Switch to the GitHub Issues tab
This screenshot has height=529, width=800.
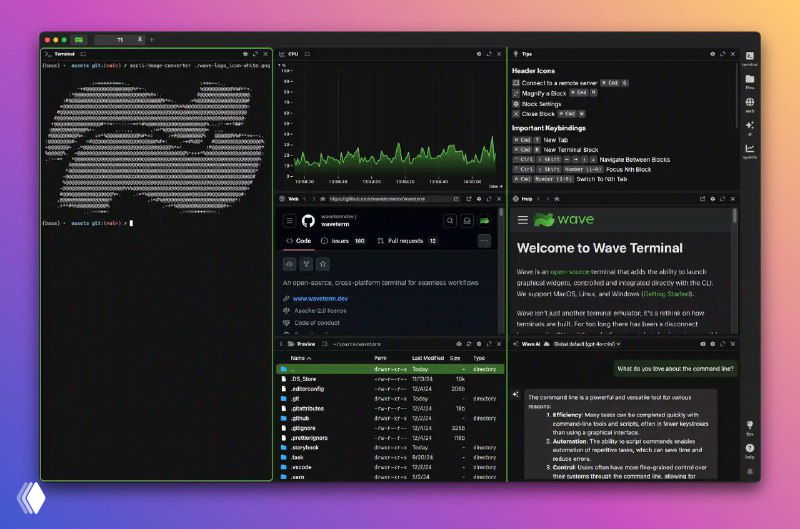click(x=343, y=241)
